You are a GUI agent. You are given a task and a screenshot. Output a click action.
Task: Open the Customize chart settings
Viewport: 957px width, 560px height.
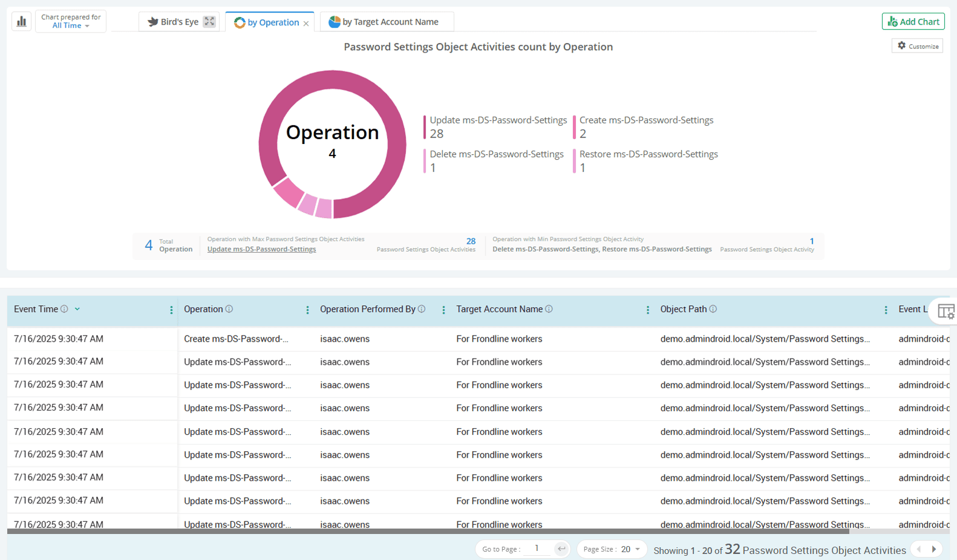pos(917,46)
